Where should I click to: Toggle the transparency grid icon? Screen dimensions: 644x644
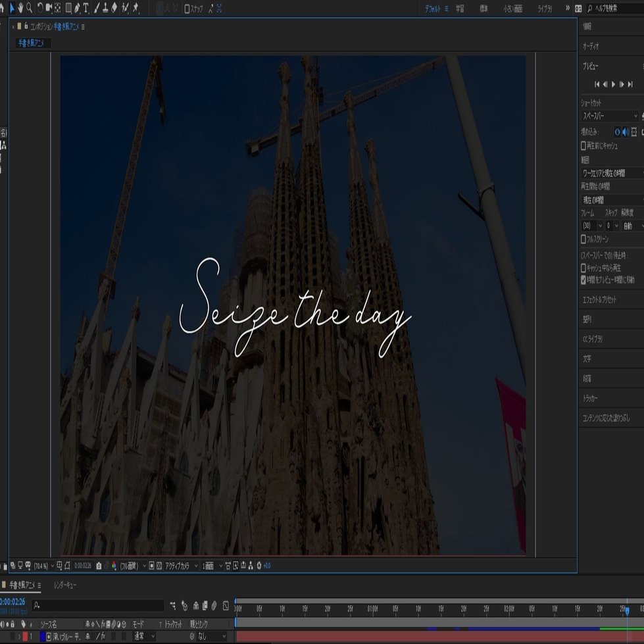159,566
